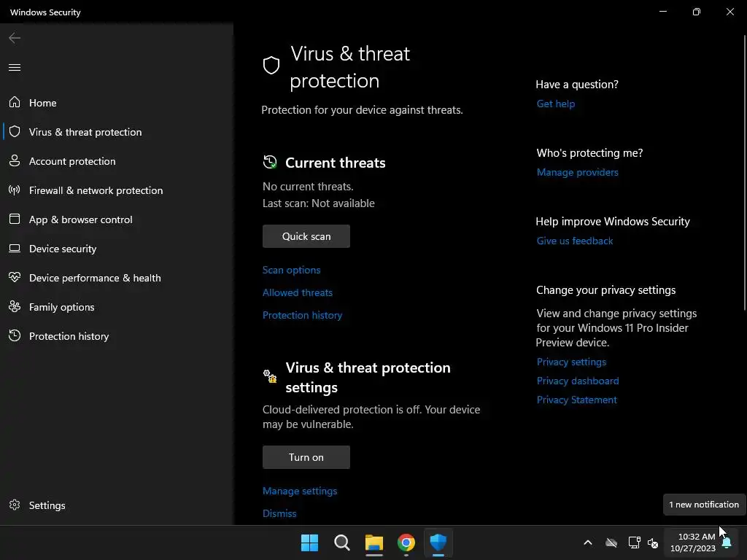Click "Change your privacy settings" heading
Screen dimensions: 747x560
pyautogui.click(x=606, y=290)
